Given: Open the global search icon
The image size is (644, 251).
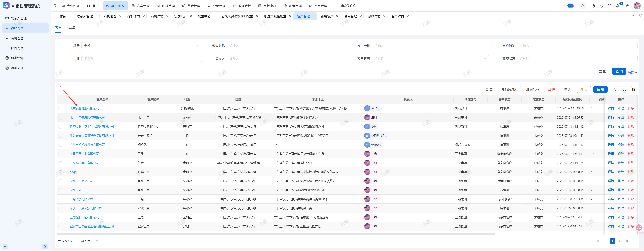Looking at the screenshot, I should pos(582,6).
